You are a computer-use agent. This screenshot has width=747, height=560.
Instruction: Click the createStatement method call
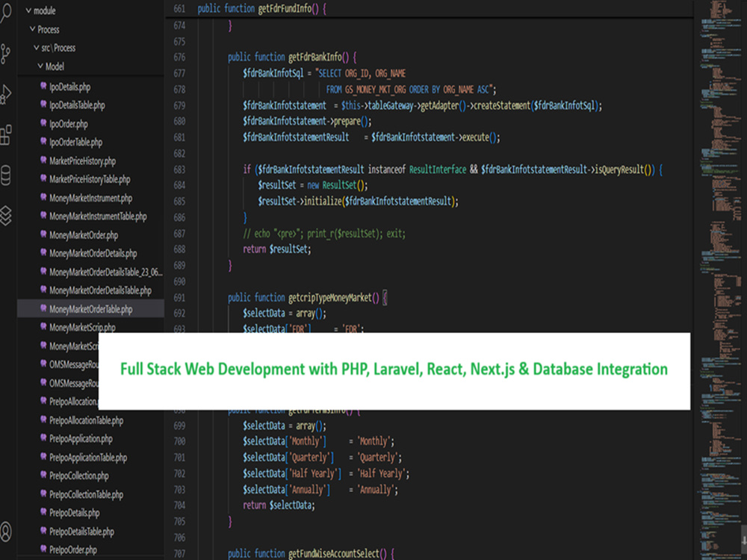point(500,105)
